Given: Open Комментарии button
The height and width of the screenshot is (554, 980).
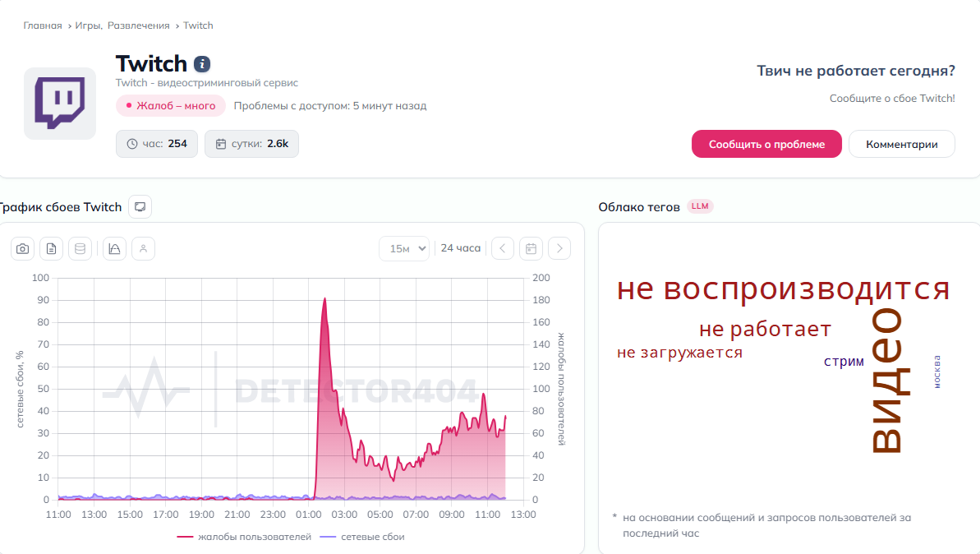Looking at the screenshot, I should [901, 144].
